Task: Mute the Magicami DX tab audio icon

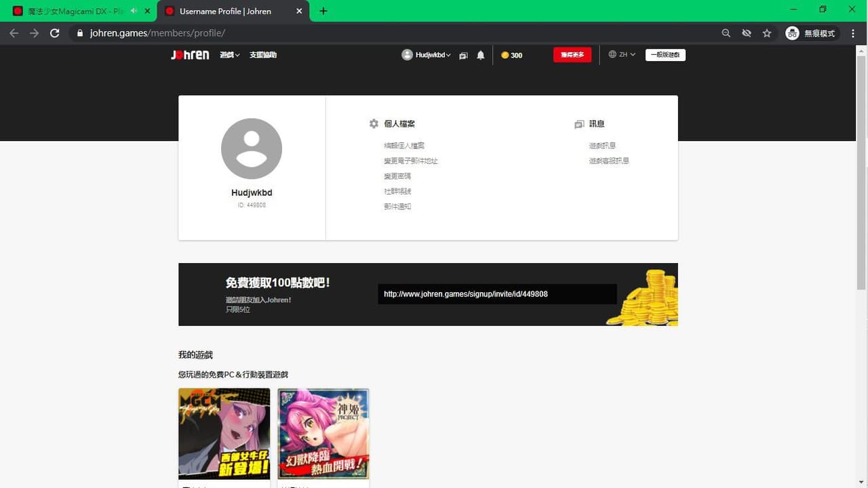Action: tap(134, 11)
